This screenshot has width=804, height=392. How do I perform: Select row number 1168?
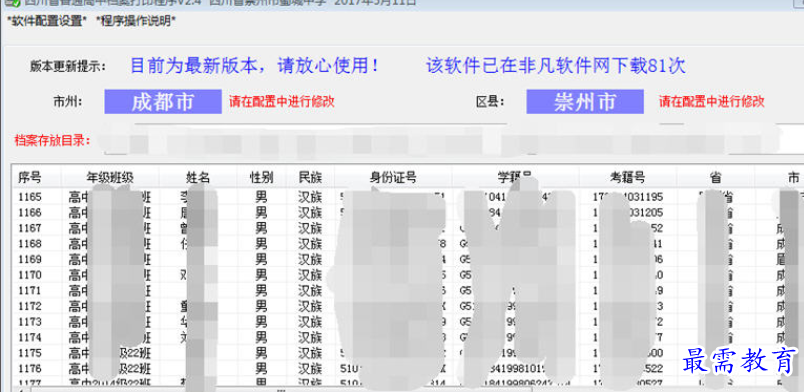tap(30, 243)
